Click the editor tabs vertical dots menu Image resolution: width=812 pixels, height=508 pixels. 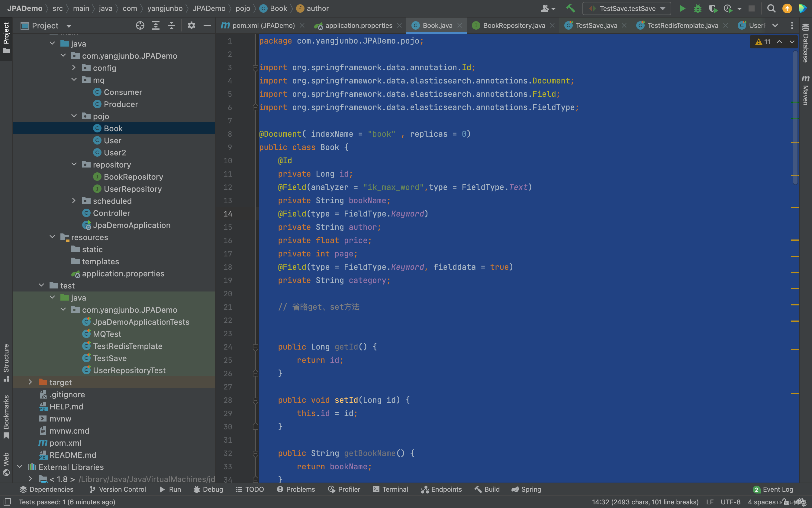point(792,25)
